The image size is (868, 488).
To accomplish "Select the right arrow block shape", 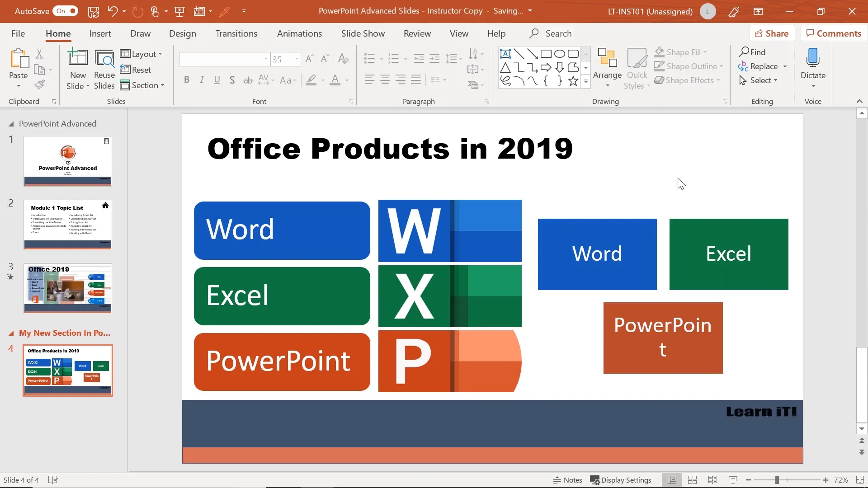I will pyautogui.click(x=546, y=67).
